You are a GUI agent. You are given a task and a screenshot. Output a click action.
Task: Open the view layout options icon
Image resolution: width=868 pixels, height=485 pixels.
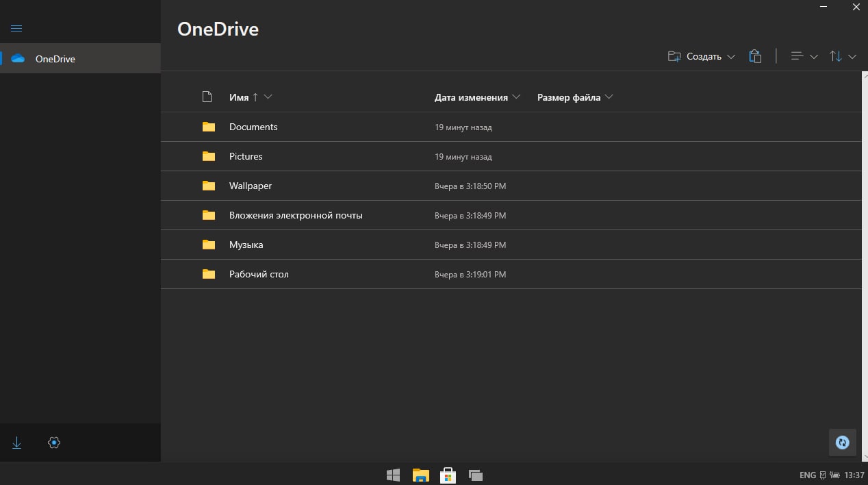[x=797, y=56]
